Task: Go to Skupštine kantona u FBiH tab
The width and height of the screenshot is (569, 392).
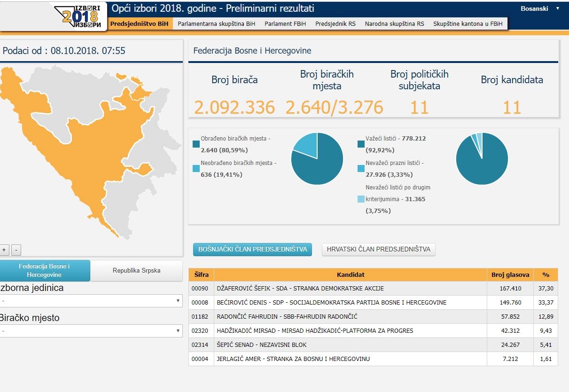Action: [468, 24]
